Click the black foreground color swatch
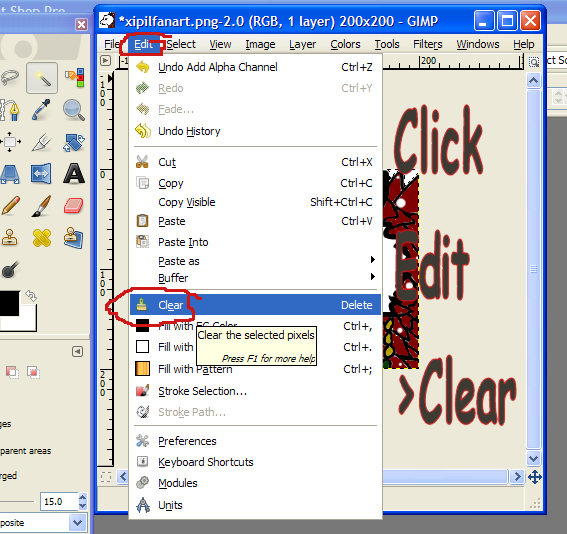Screen dimensions: 567x534 coord(9,303)
